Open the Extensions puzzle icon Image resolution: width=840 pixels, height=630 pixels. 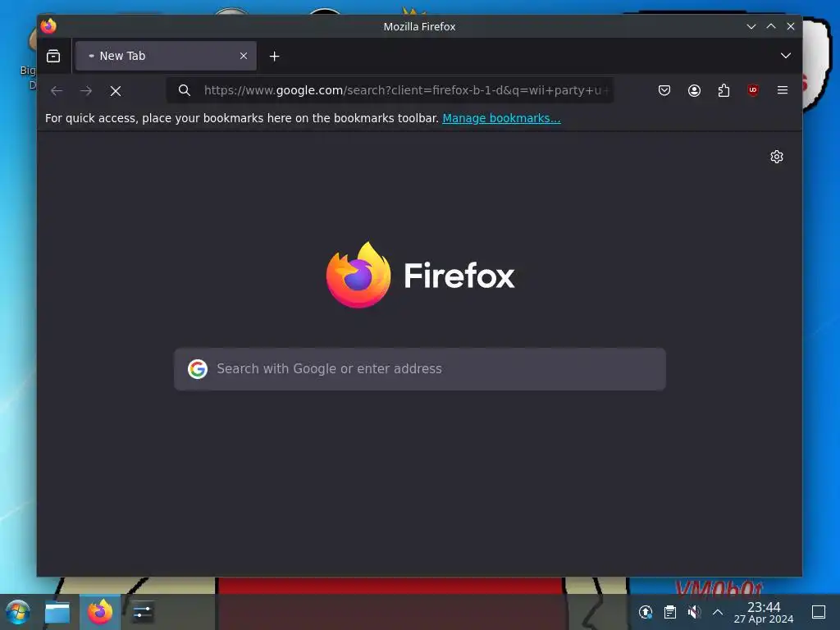tap(724, 90)
